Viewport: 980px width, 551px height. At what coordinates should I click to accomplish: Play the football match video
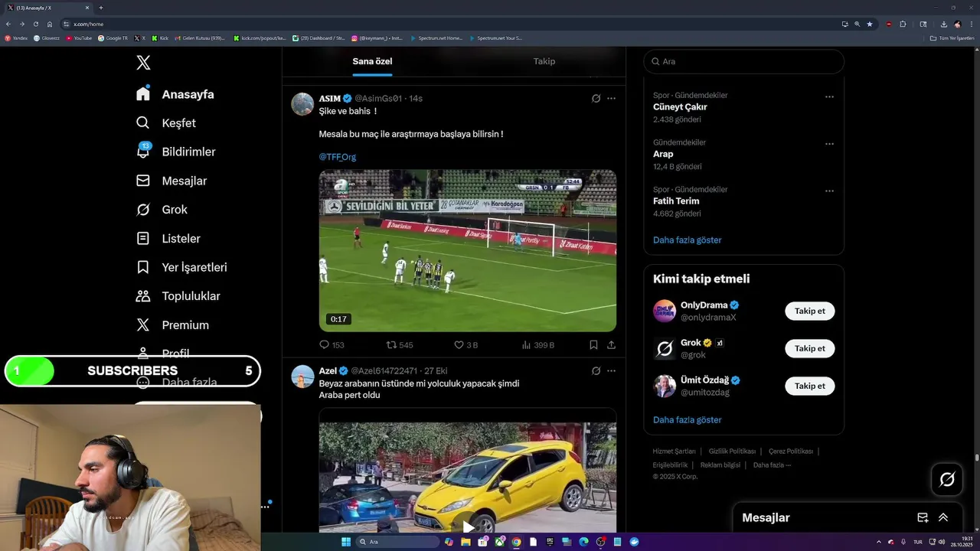pos(467,250)
